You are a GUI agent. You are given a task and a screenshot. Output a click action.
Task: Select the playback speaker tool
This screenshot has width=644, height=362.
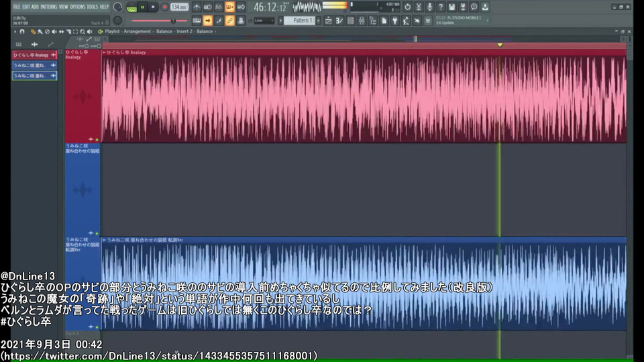point(89,32)
